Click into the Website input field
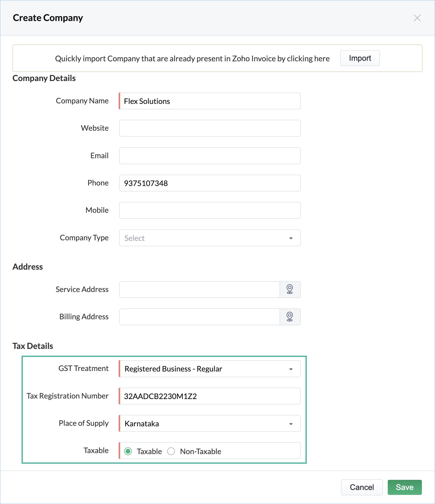 tap(210, 128)
